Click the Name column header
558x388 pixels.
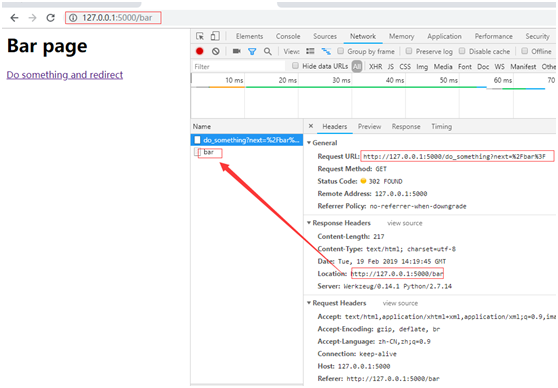point(202,126)
